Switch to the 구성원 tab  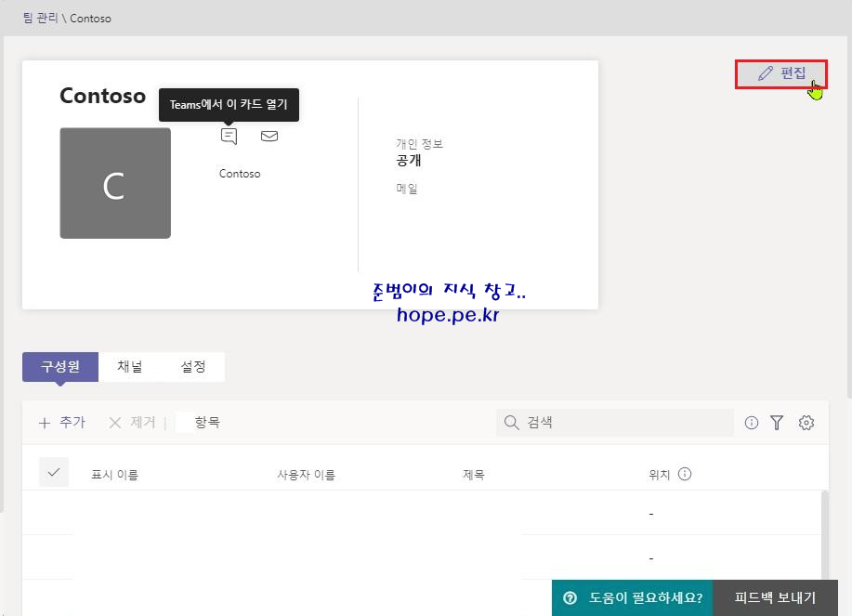(x=60, y=367)
